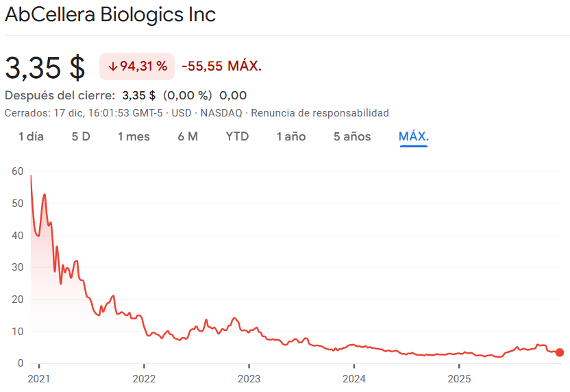Switch chart to the "5 D" range
570x392 pixels.
point(81,136)
